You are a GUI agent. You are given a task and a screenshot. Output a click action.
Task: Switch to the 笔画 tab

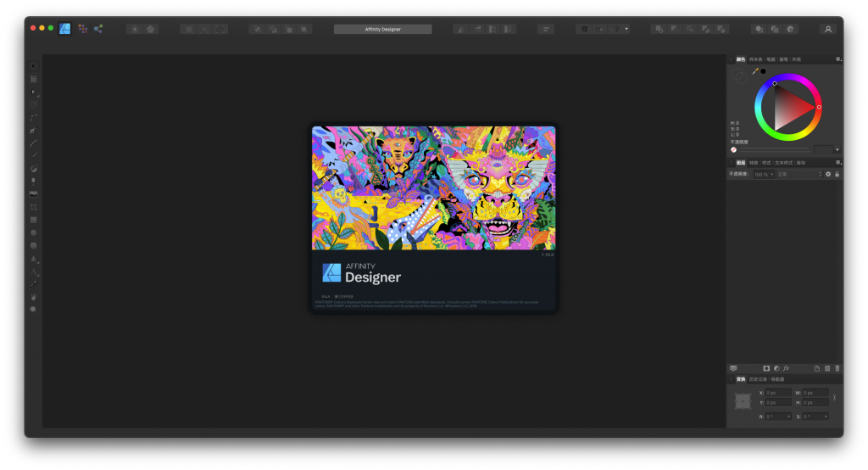pyautogui.click(x=771, y=59)
